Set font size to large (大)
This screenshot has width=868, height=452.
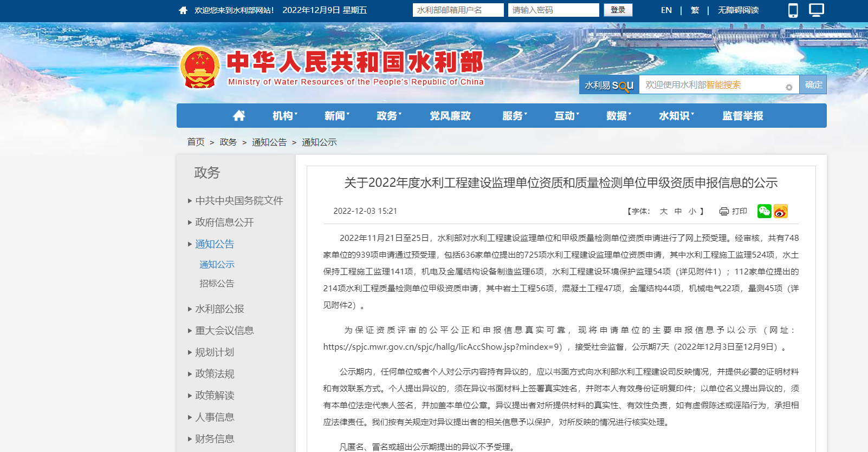[x=664, y=211]
